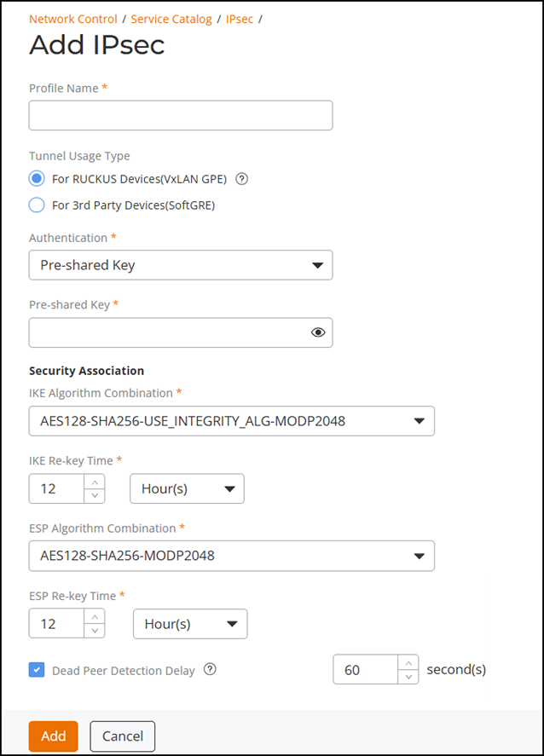Expand IKE Algorithm Combination dropdown

click(x=232, y=421)
